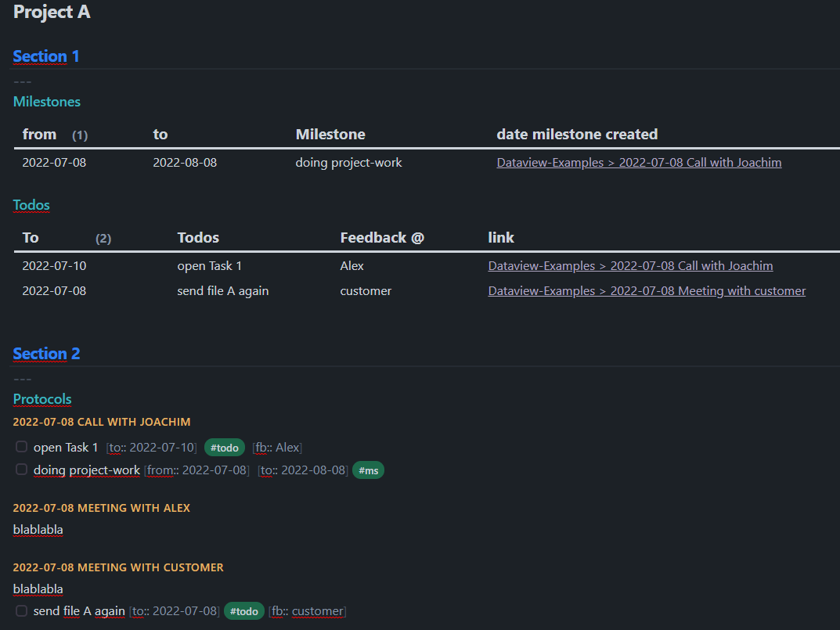Click the 'fb:: Alex' inline field

277,448
